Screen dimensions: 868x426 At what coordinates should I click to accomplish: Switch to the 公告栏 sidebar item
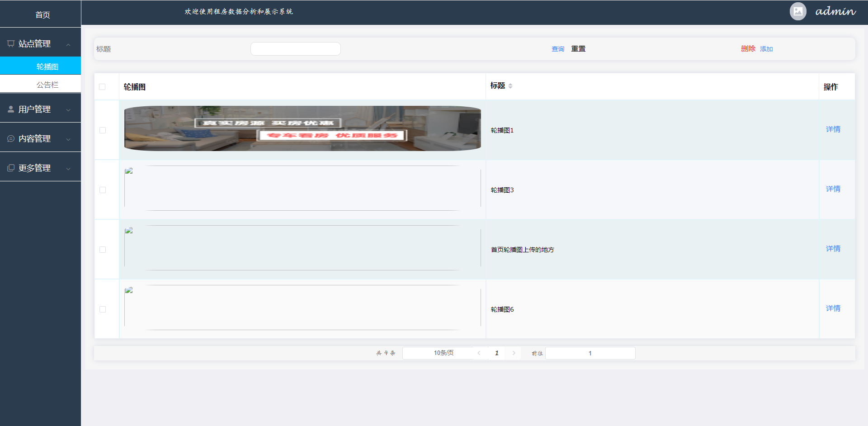[48, 84]
